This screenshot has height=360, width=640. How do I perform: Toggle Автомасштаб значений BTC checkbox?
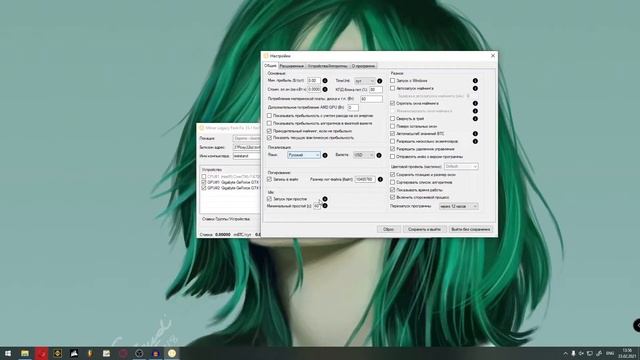(392, 133)
